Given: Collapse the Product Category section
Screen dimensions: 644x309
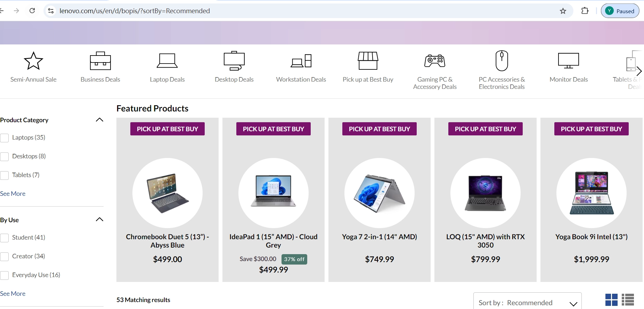Looking at the screenshot, I should [x=99, y=120].
